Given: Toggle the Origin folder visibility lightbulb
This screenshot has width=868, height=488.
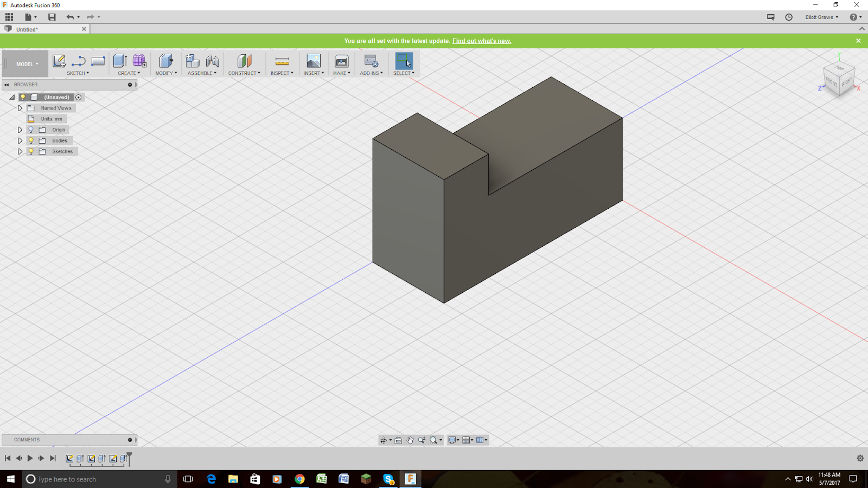Looking at the screenshot, I should tap(31, 130).
